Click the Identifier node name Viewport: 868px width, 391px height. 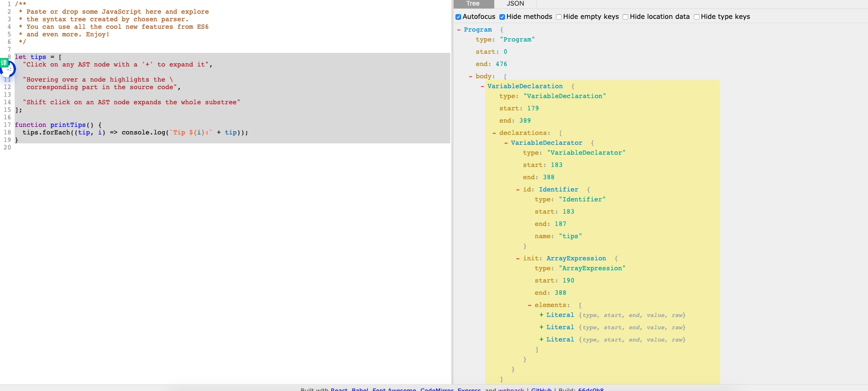pos(558,190)
